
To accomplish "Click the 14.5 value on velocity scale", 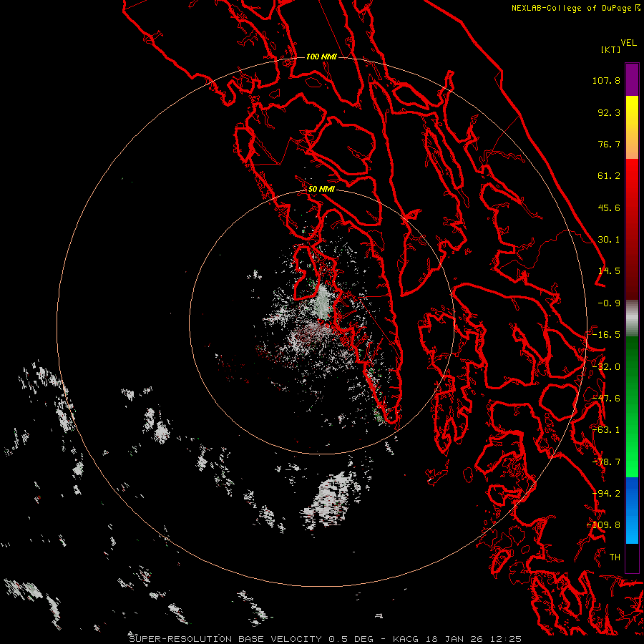I will click(x=609, y=271).
